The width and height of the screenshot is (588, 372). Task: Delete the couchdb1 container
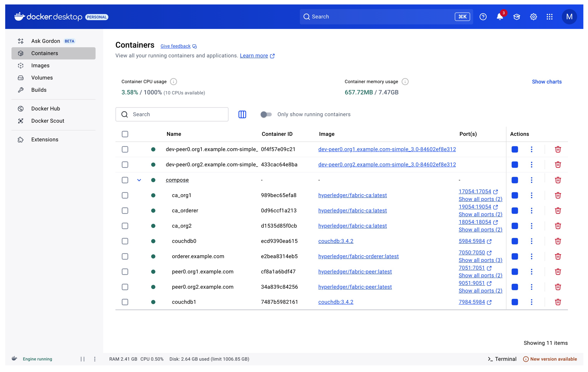(558, 302)
